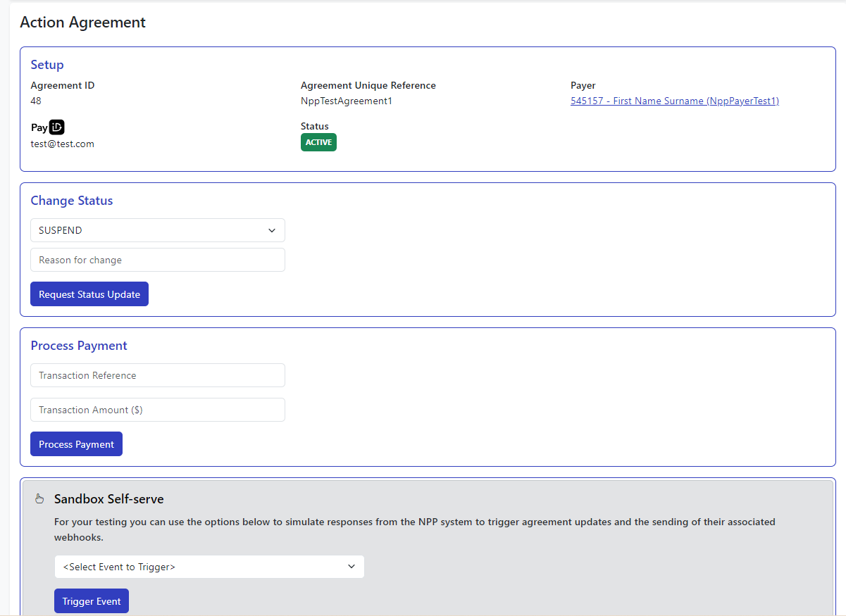
Task: Click the Sandbox Self-serve heading text
Action: [x=108, y=499]
